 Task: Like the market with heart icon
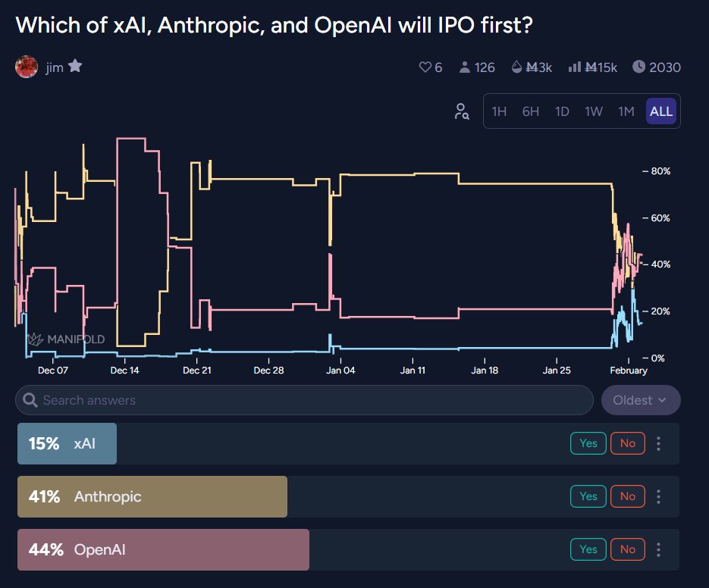click(x=425, y=67)
